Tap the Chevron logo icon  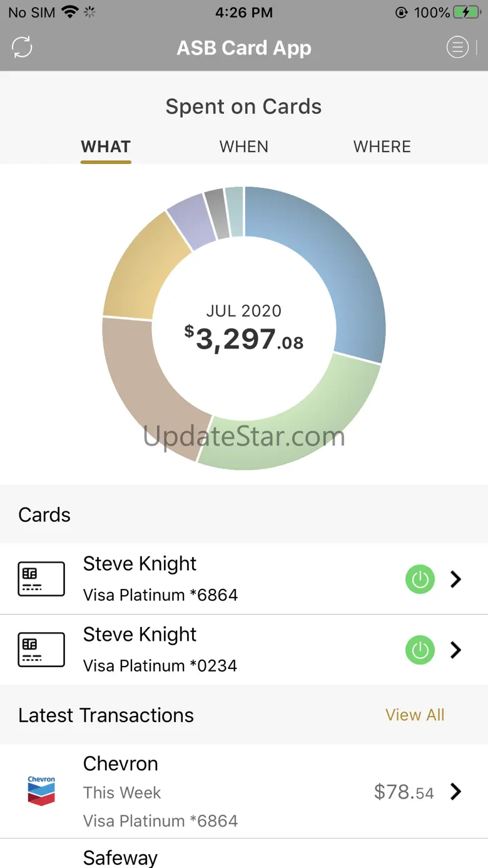pyautogui.click(x=41, y=791)
